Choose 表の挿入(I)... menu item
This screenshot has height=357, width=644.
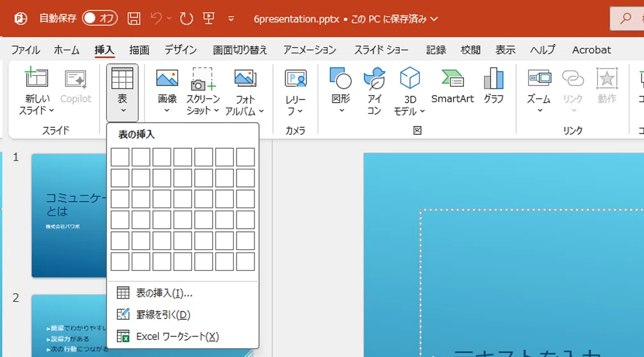pos(183,293)
